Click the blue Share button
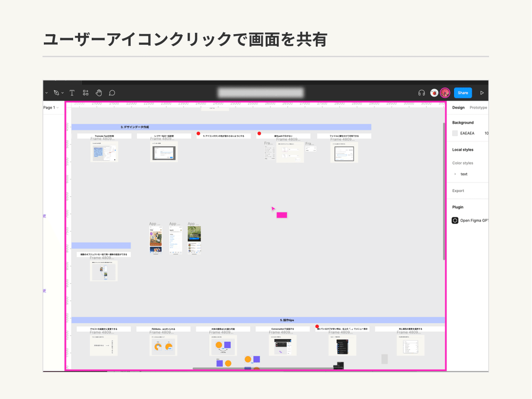This screenshot has width=532, height=399. [x=463, y=93]
